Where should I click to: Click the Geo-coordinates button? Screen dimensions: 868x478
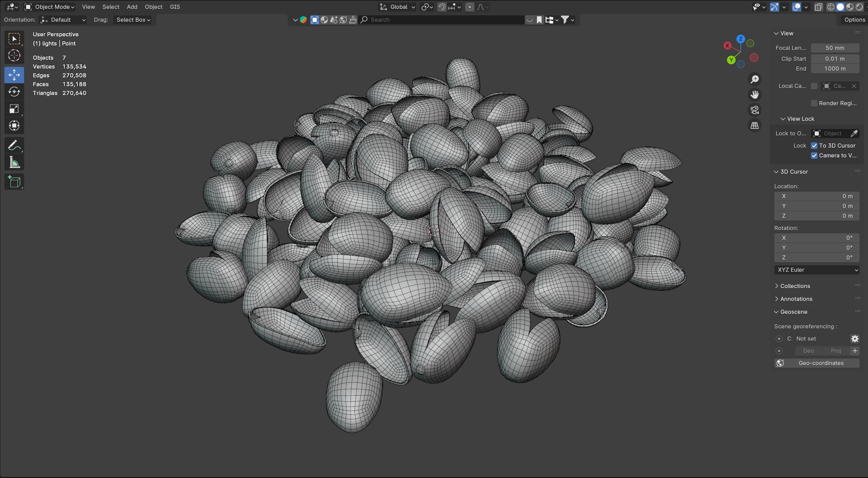click(x=821, y=363)
